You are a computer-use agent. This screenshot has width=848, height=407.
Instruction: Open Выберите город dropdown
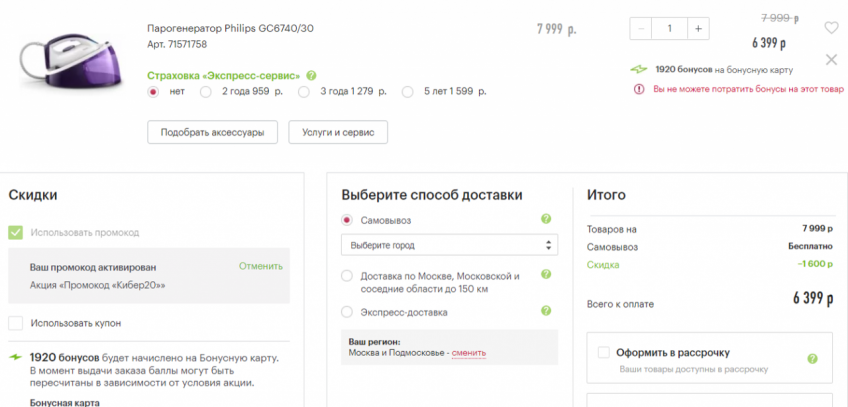[x=449, y=245]
